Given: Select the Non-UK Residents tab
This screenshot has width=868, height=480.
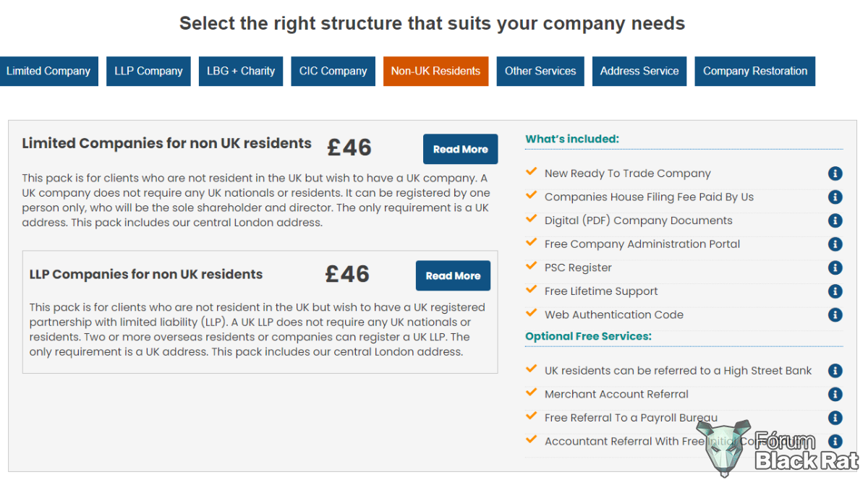Looking at the screenshot, I should 435,71.
